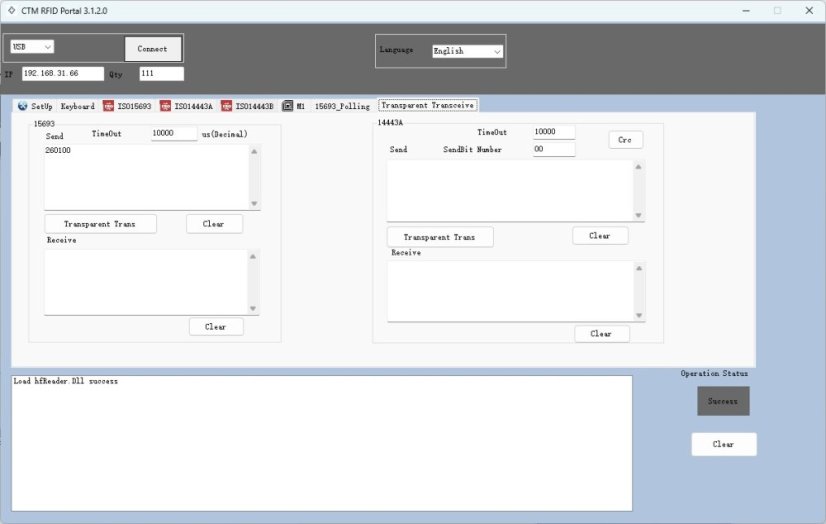This screenshot has height=524, width=826.
Task: Switch to the Keyboard tab
Action: click(x=77, y=106)
